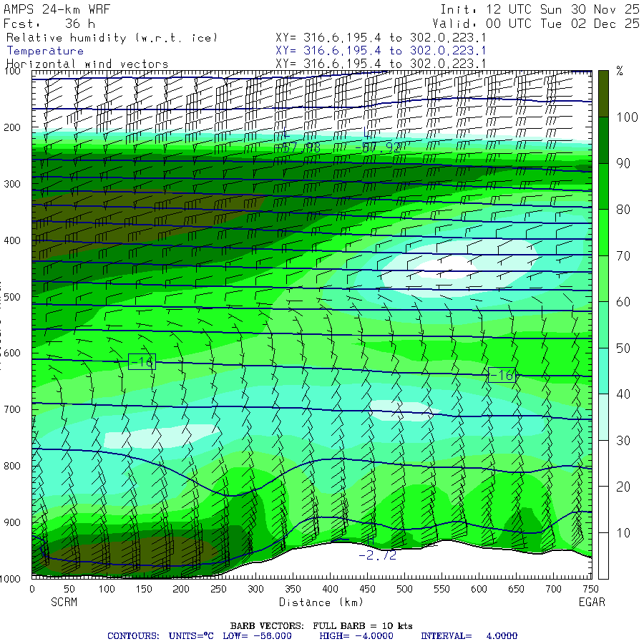Click the 500 pressure axis tick label
The width and height of the screenshot is (644, 644).
point(12,297)
